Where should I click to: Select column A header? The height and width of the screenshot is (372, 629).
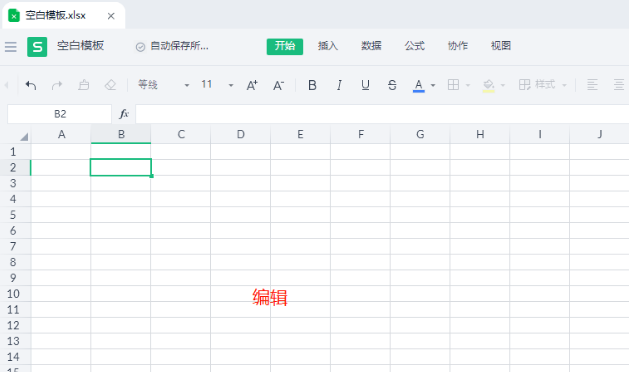point(61,134)
